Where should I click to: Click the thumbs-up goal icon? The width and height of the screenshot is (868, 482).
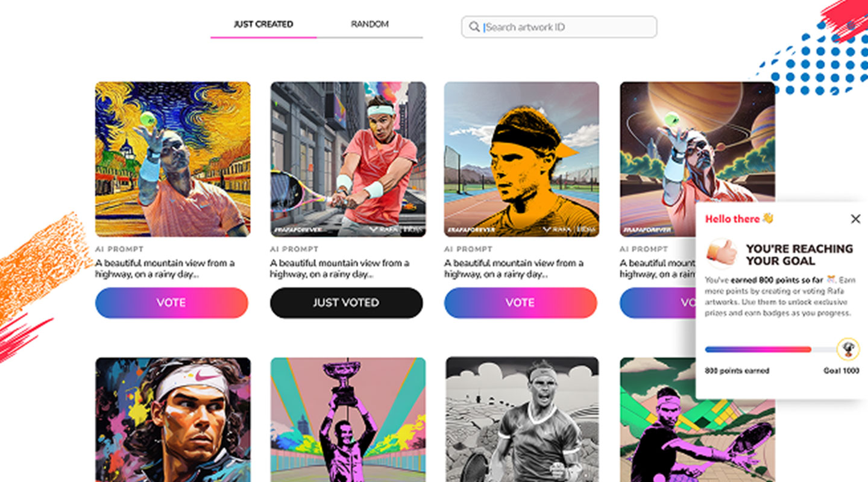tap(722, 254)
